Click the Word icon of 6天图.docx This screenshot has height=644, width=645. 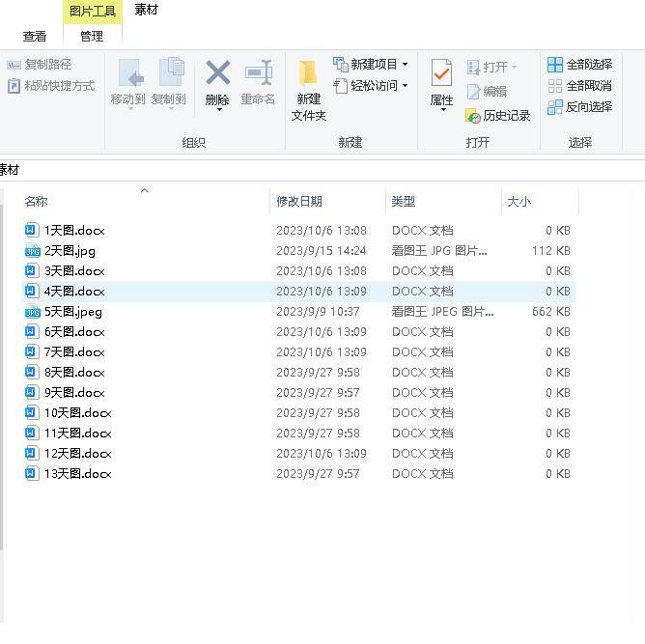pyautogui.click(x=32, y=332)
